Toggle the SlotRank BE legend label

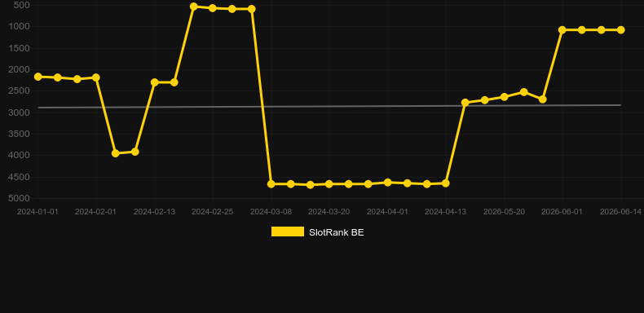[337, 232]
